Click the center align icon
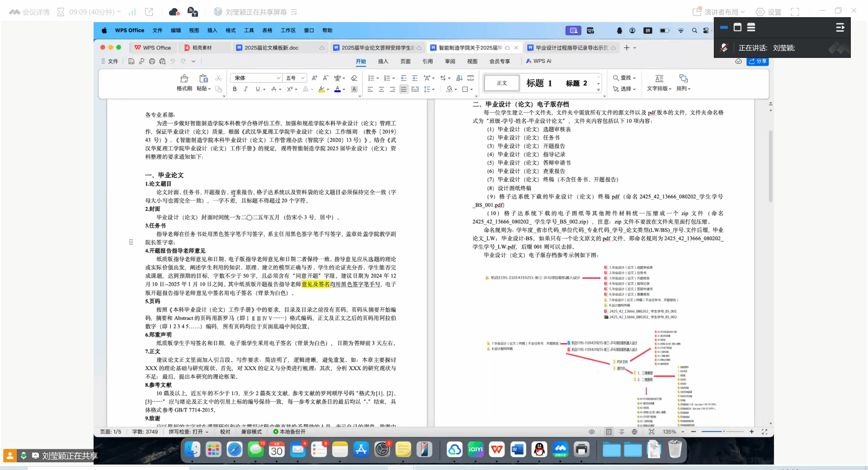This screenshot has width=868, height=470. (381, 90)
